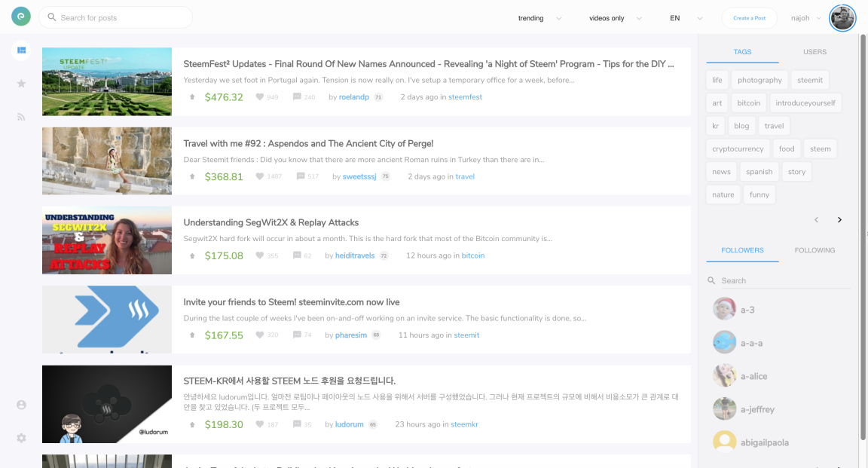Upvote the steeminvite.com post
This screenshot has width=868, height=468.
[192, 335]
